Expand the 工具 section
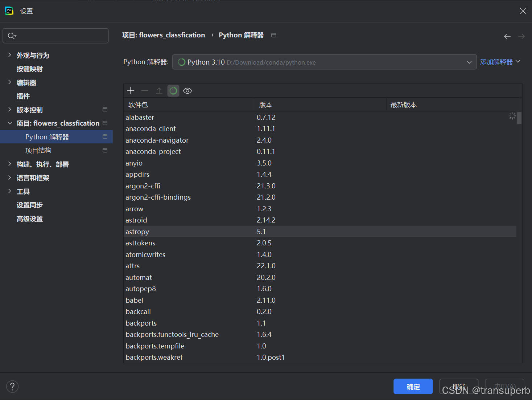Screen dimensions: 532x400 pos(9,191)
